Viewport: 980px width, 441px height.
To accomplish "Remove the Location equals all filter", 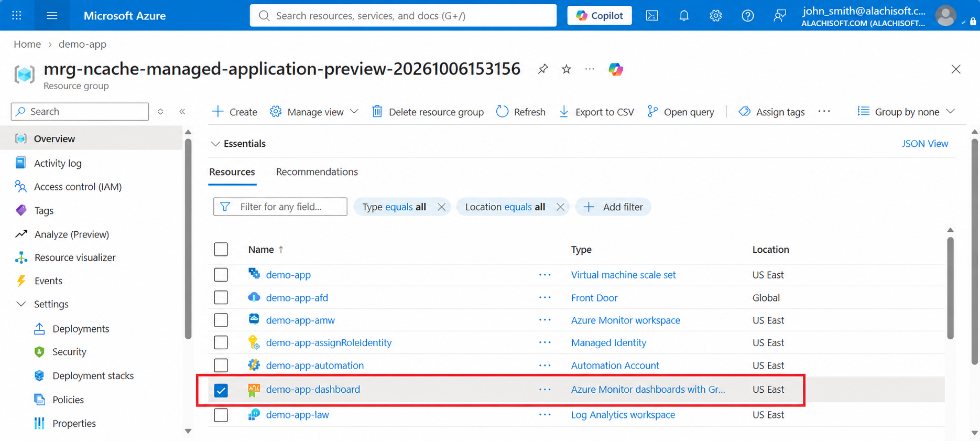I will click(560, 207).
